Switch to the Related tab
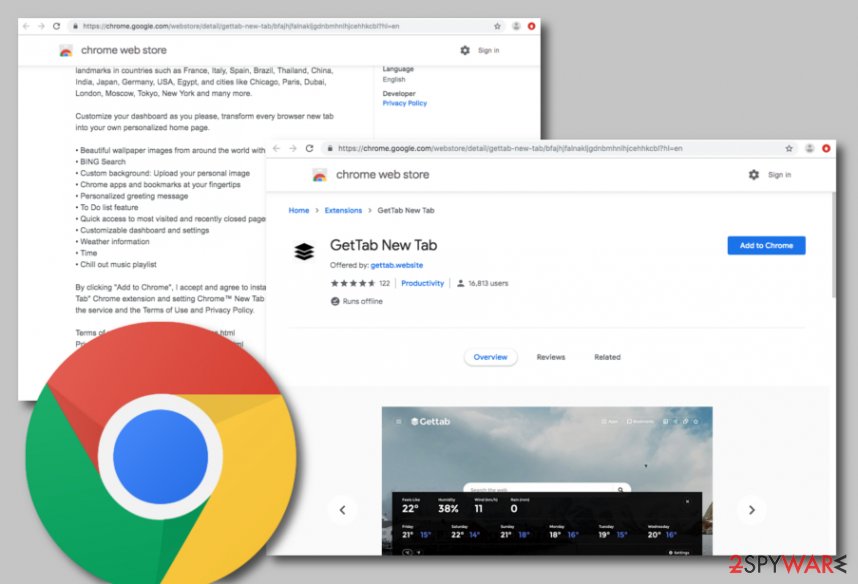The image size is (858, 584). pos(607,357)
